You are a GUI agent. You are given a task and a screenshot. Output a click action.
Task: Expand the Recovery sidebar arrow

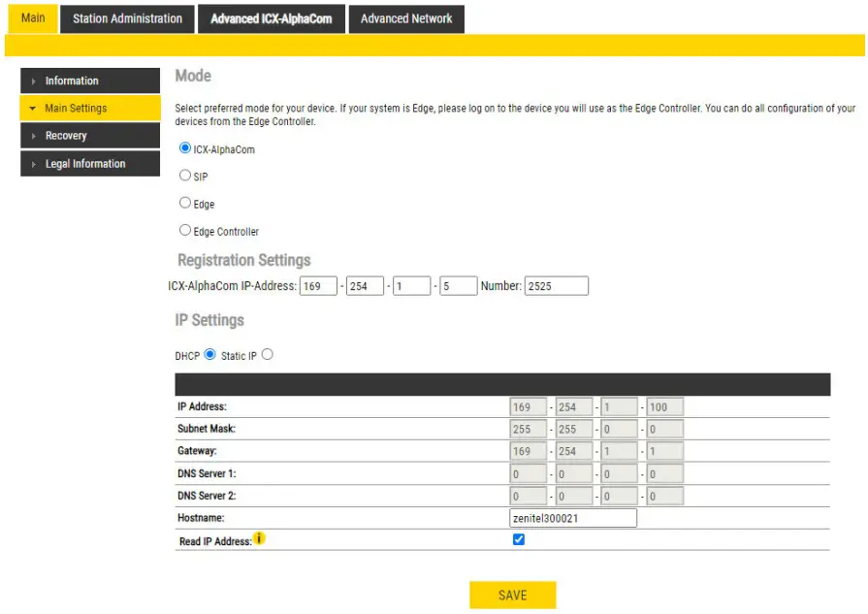point(33,136)
